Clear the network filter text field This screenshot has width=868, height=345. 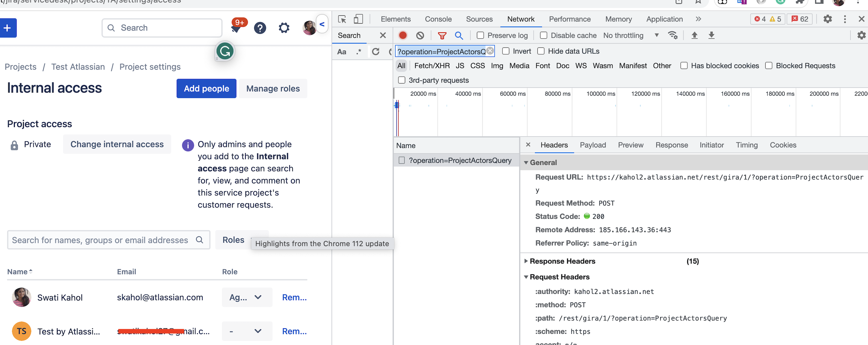tap(490, 51)
